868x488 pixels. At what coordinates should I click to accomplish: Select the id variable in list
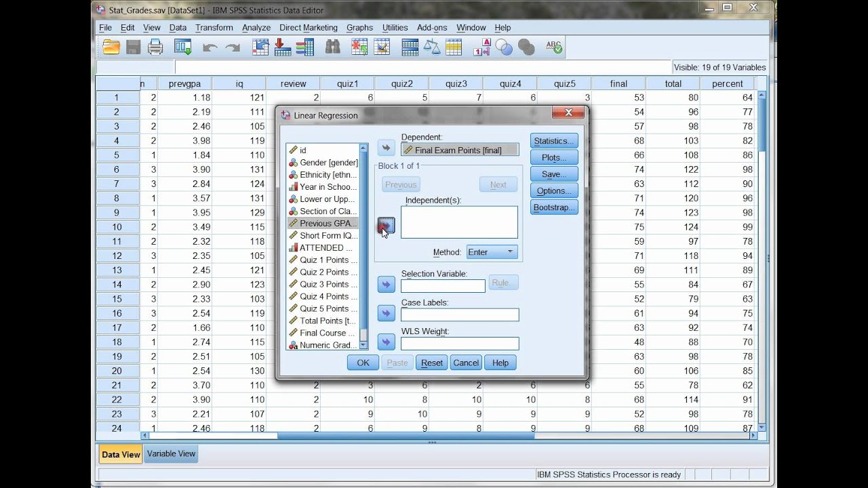(323, 150)
